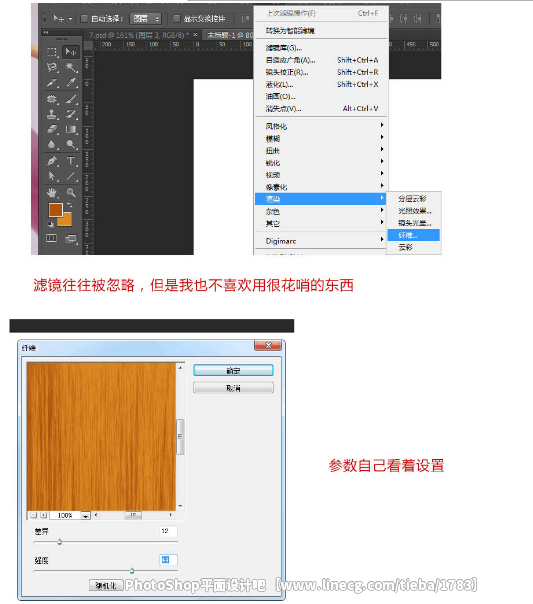Change screen mode icon in toolbox

(71, 239)
